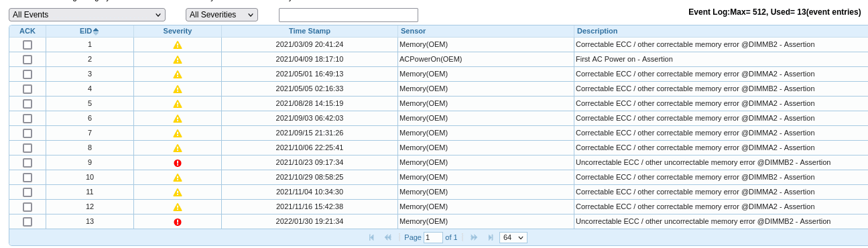The width and height of the screenshot is (868, 248).
Task: Click the yellow warning icon for event 1
Action: [x=178, y=45]
